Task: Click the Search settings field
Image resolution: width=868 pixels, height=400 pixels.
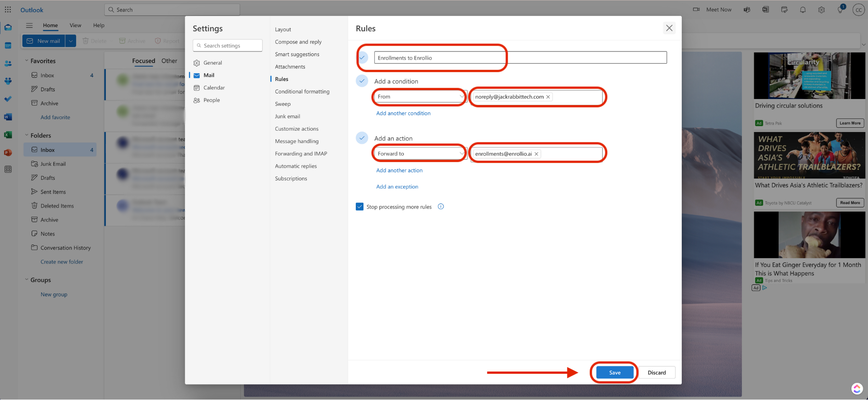Action: (227, 46)
